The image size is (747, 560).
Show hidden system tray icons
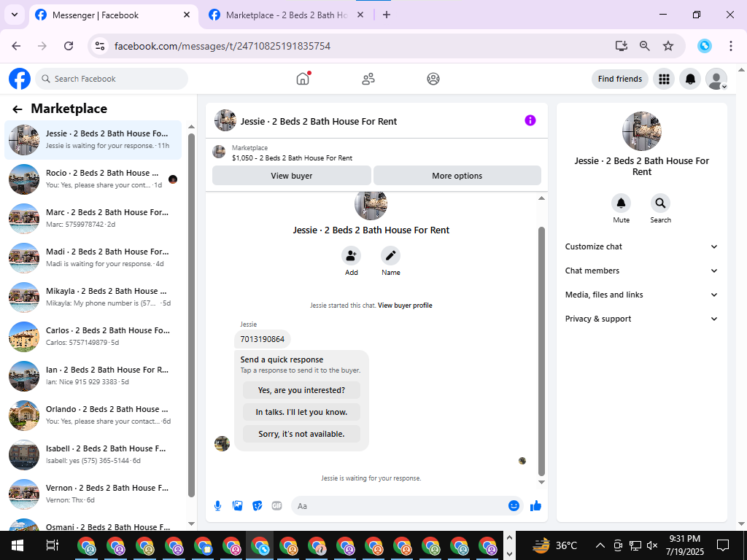click(600, 545)
